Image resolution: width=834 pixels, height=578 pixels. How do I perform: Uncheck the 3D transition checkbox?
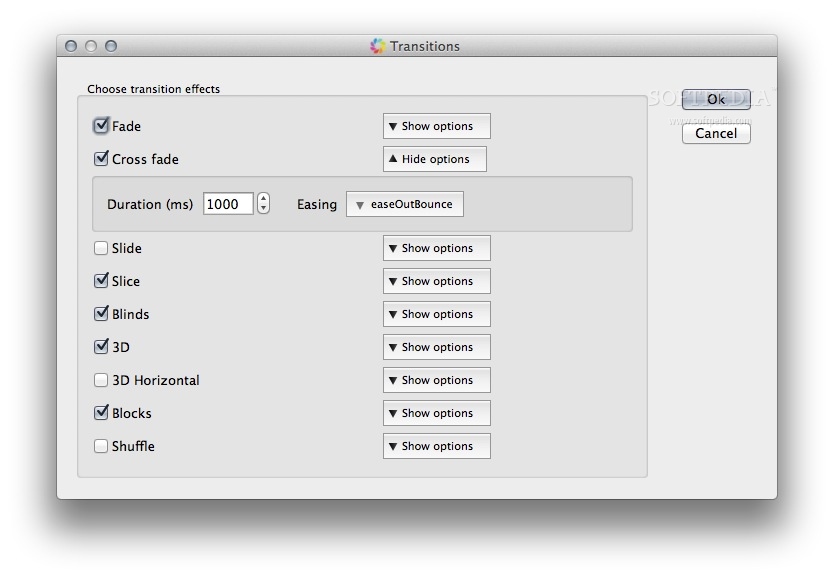tap(101, 347)
